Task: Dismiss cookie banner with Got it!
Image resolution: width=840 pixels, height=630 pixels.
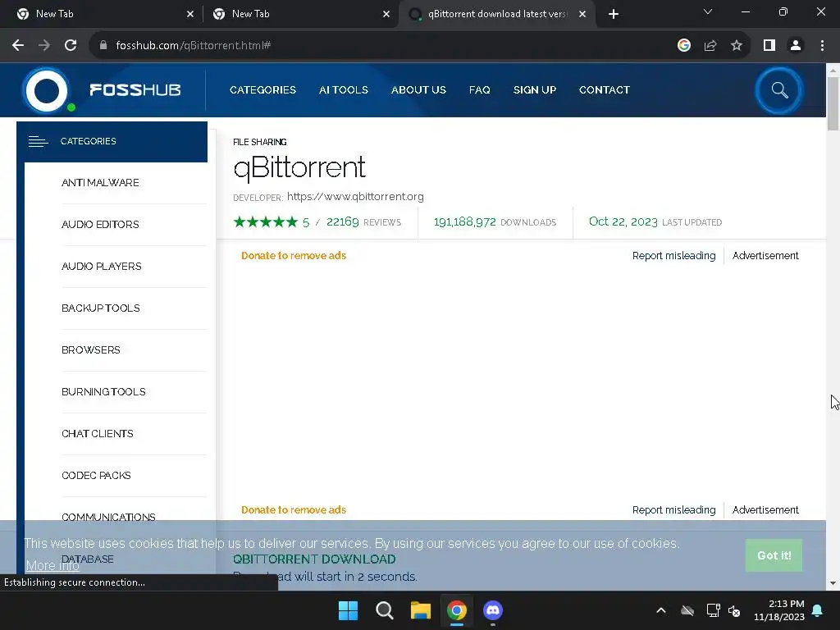Action: 774,555
